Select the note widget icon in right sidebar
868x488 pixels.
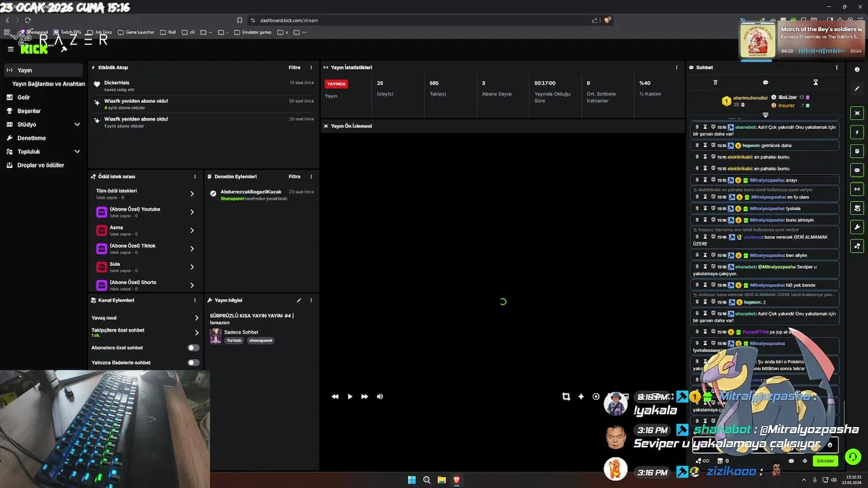click(x=857, y=151)
